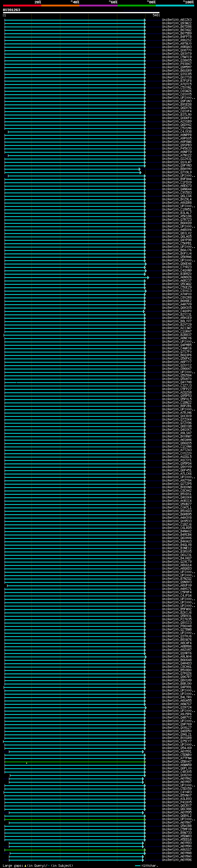
Task: Select hit label UniRef100_C5KPB1
Action: click(x=177, y=244)
